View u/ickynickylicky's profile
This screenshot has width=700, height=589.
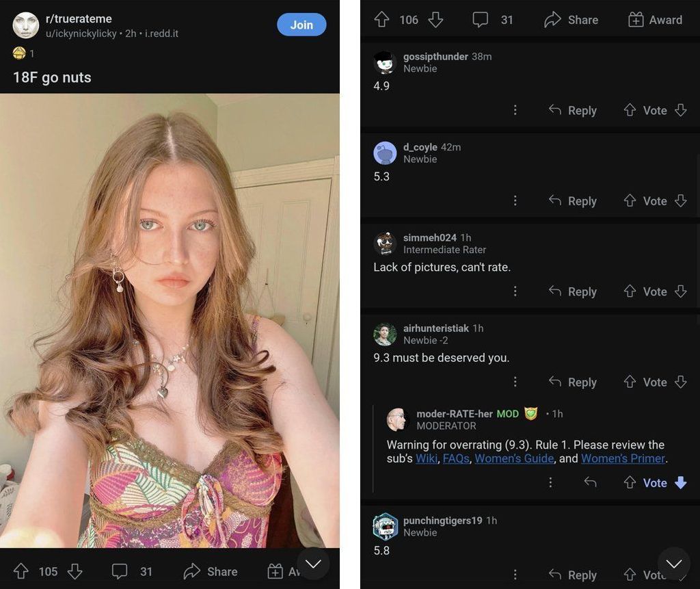coord(81,34)
